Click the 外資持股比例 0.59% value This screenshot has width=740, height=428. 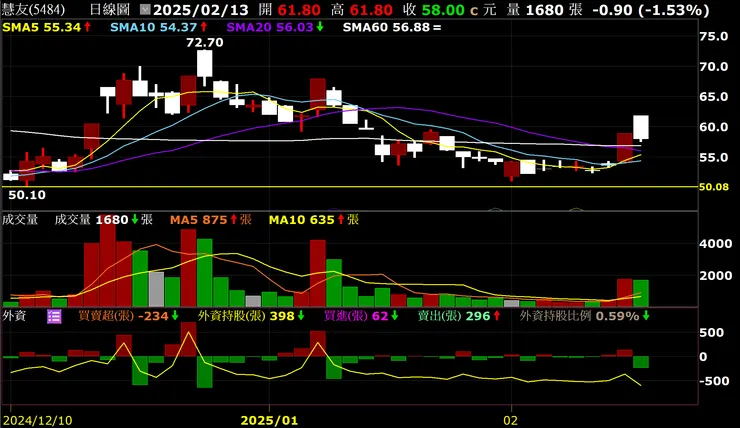tap(585, 316)
